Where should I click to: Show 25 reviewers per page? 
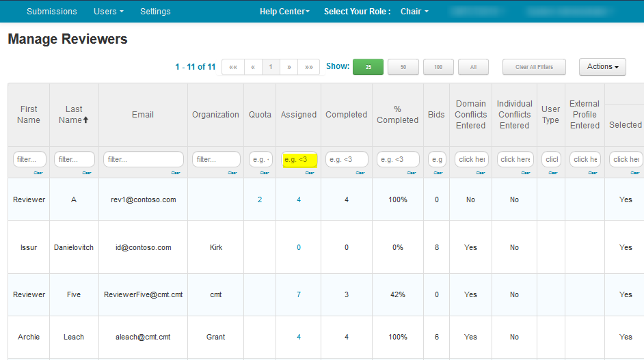(368, 67)
